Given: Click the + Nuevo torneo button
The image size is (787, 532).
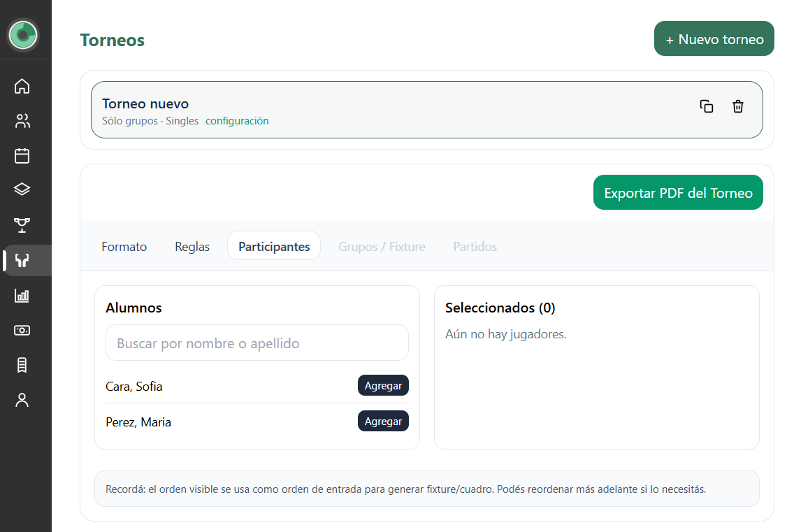Looking at the screenshot, I should click(x=714, y=39).
